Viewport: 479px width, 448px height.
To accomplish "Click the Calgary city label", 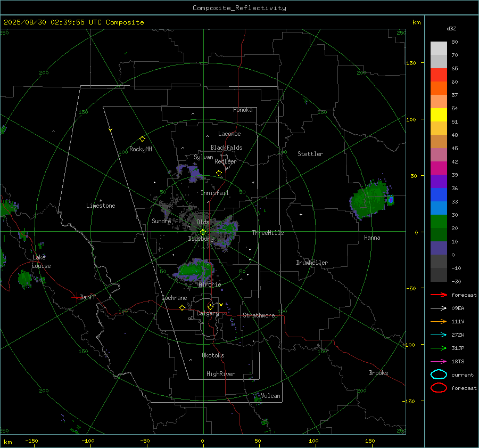I will (x=208, y=313).
